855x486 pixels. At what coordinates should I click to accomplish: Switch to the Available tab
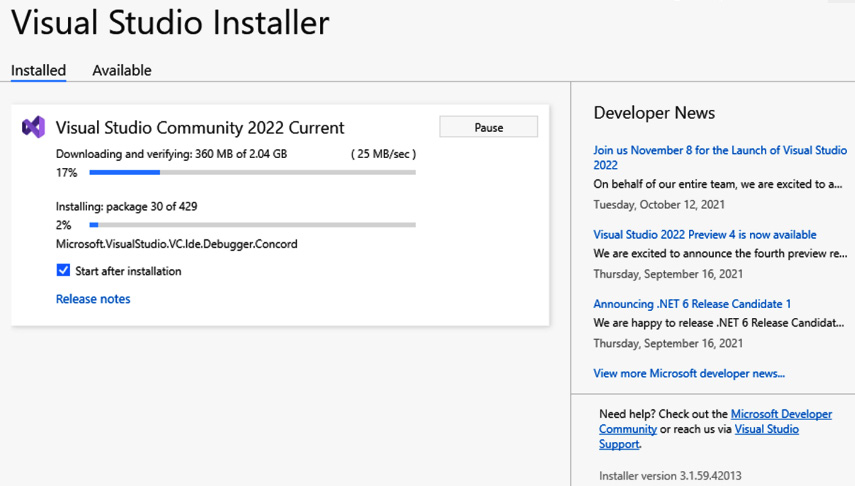coord(122,70)
